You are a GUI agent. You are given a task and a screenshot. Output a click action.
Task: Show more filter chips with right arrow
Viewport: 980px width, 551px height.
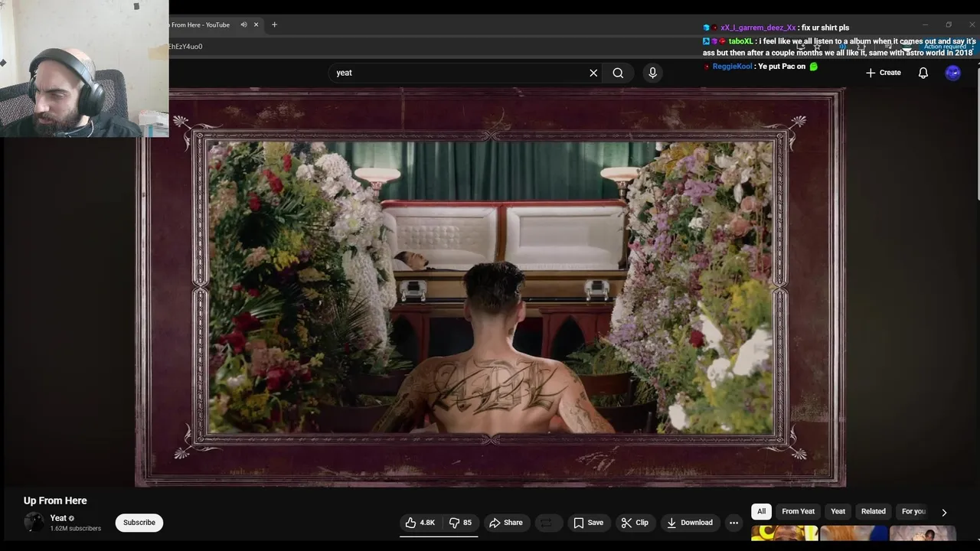(x=944, y=512)
